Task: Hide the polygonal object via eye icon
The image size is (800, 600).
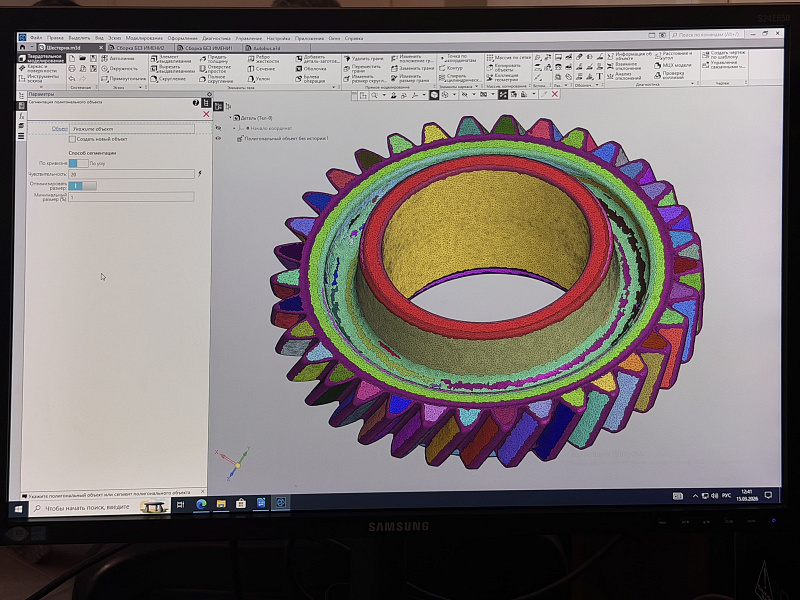Action: tap(218, 138)
